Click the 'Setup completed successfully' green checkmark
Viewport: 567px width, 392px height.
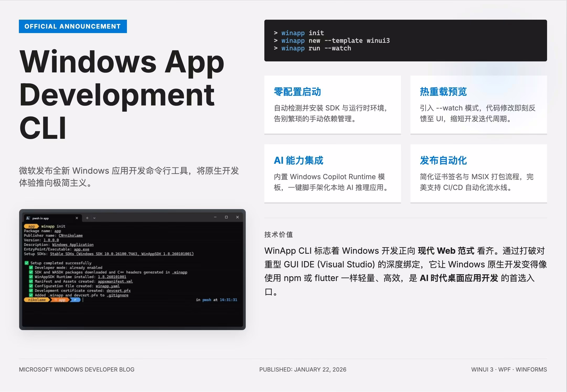(x=26, y=263)
